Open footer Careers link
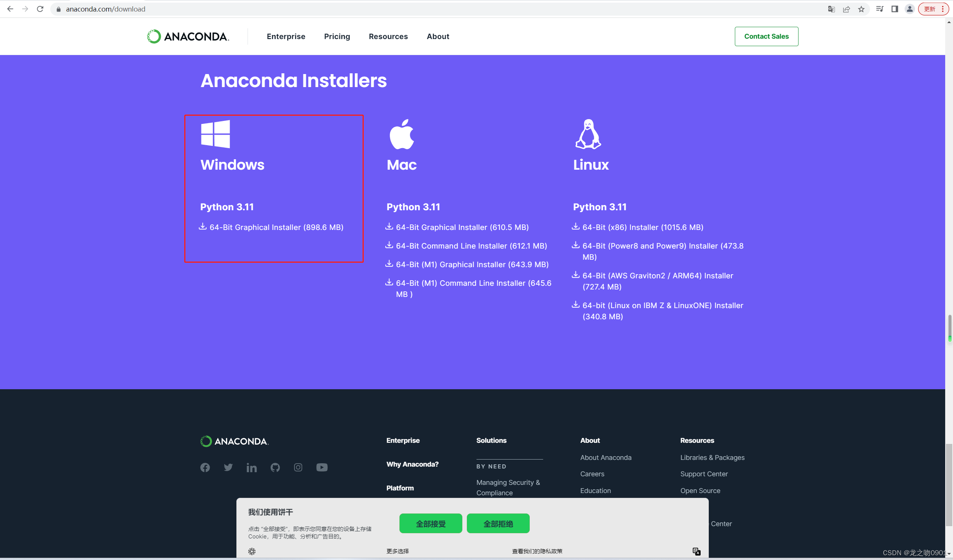Viewport: 953px width, 560px height. (592, 474)
